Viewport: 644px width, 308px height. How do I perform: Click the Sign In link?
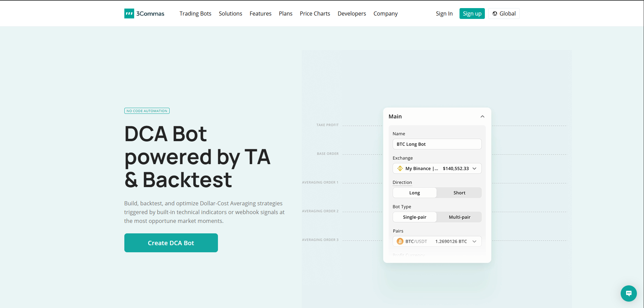tap(444, 14)
